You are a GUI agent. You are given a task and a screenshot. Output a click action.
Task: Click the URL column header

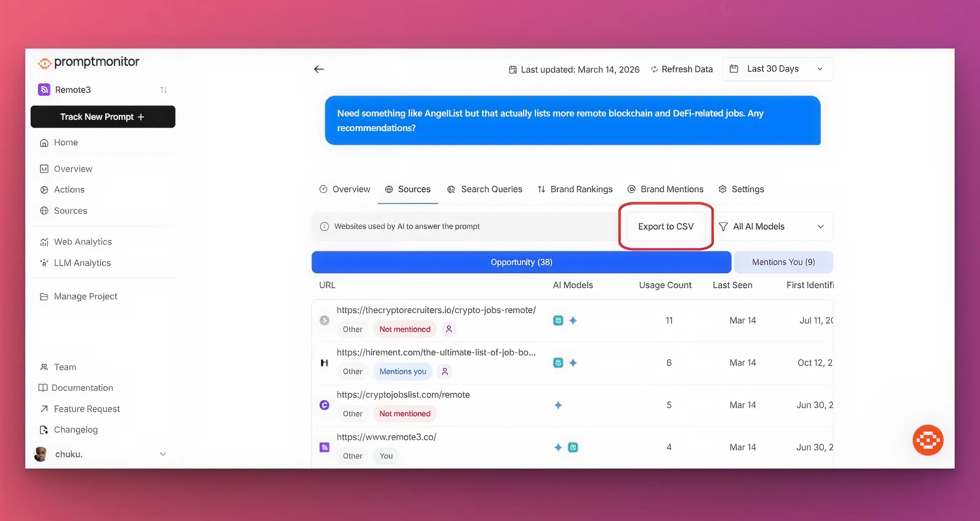click(327, 285)
